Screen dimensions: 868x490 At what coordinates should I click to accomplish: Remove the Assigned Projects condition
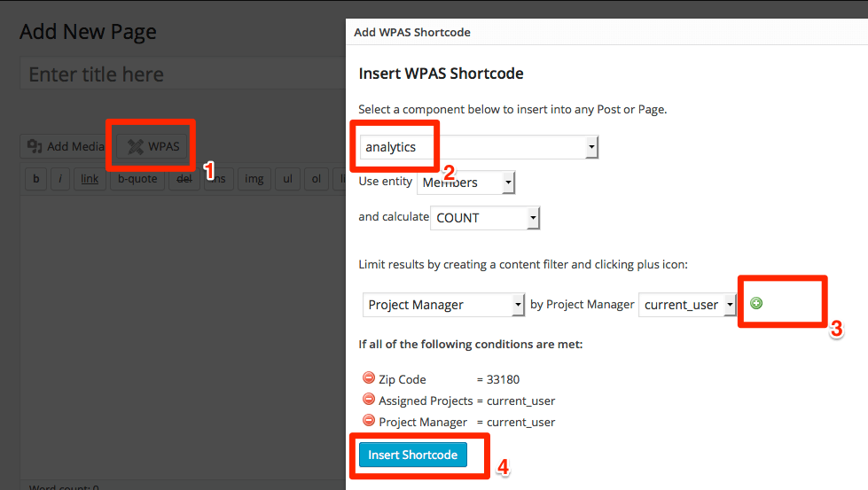[x=369, y=399]
